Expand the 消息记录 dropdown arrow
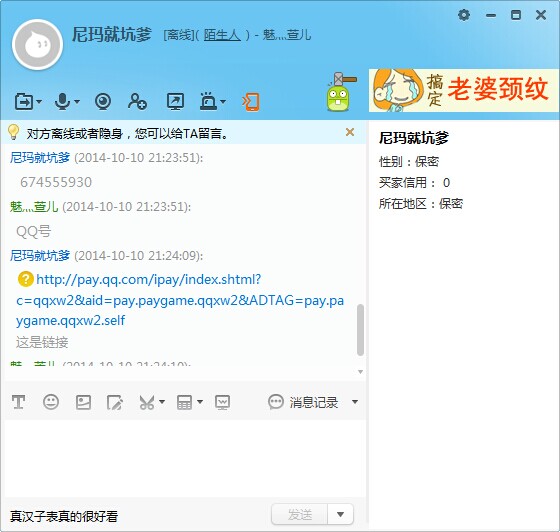This screenshot has height=532, width=560. coord(355,402)
